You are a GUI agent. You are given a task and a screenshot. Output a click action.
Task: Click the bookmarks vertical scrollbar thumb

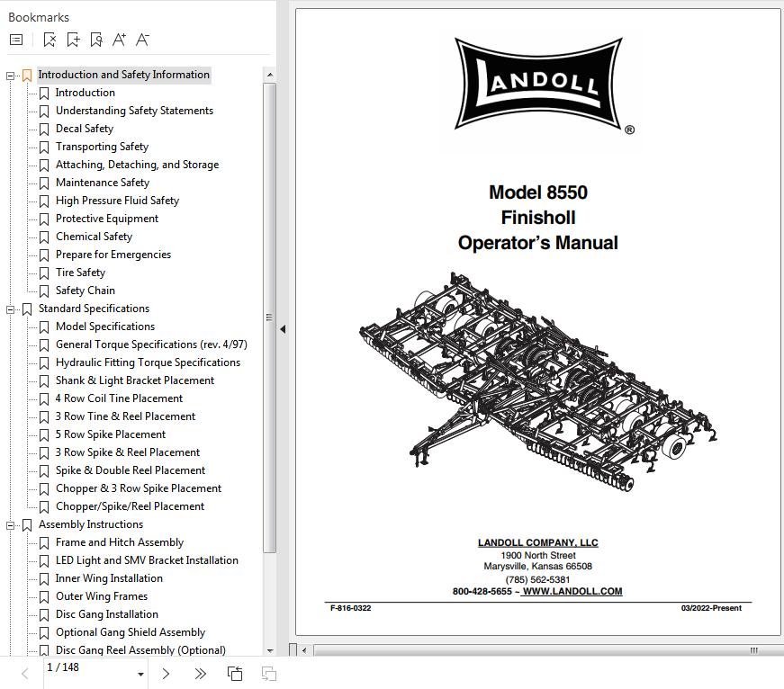tap(270, 318)
